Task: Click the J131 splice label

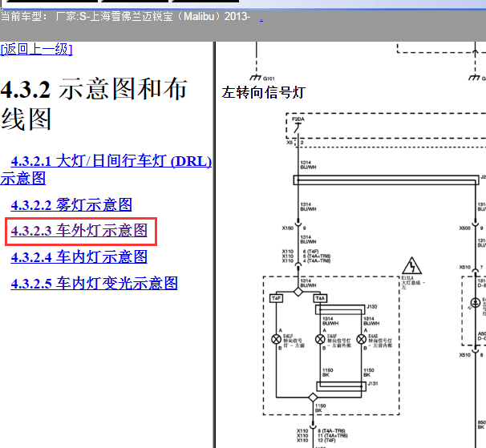Action: [373, 384]
